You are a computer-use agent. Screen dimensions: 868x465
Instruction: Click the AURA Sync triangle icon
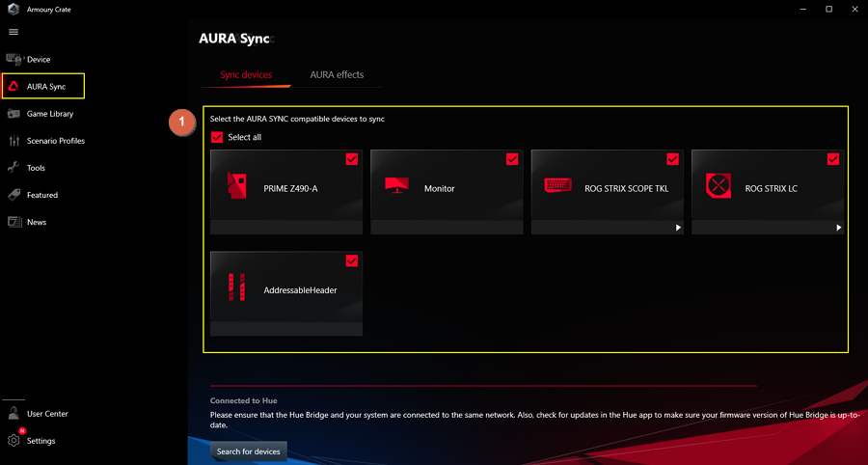point(14,87)
